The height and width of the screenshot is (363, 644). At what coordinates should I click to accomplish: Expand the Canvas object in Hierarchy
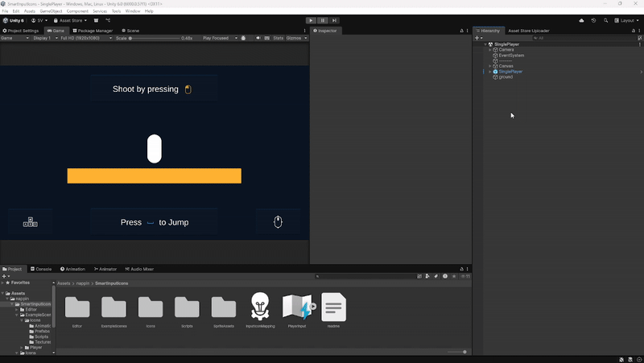pos(490,66)
